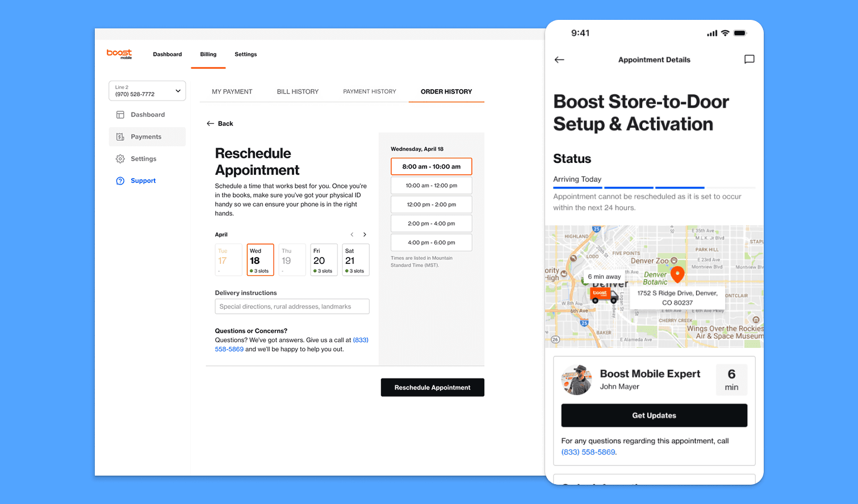
Task: Open Billing in top navigation
Action: click(208, 54)
